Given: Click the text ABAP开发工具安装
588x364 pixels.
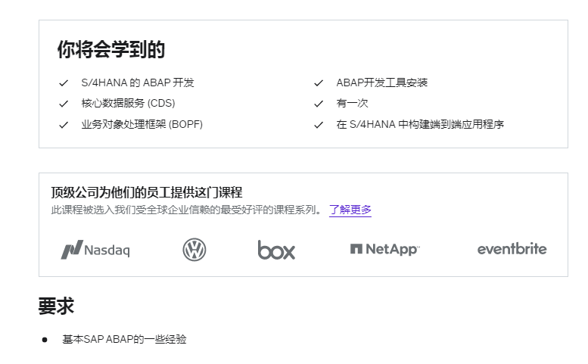Looking at the screenshot, I should (381, 82).
